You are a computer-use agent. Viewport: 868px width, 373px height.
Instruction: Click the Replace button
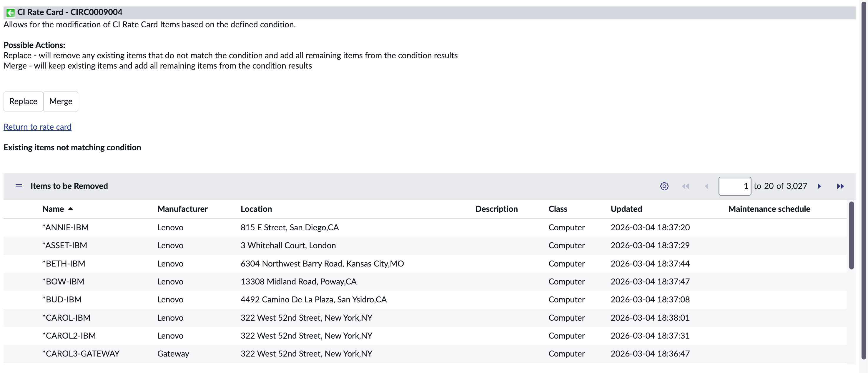(x=23, y=101)
